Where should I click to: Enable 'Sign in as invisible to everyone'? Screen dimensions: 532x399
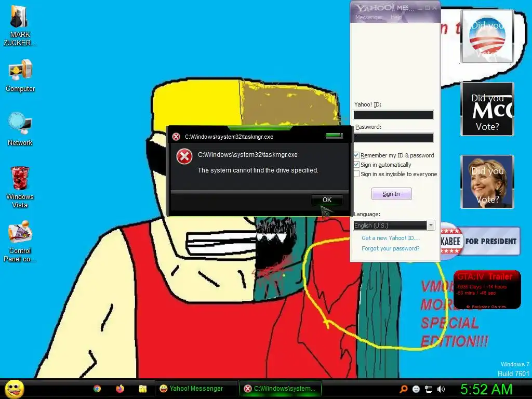(x=356, y=174)
